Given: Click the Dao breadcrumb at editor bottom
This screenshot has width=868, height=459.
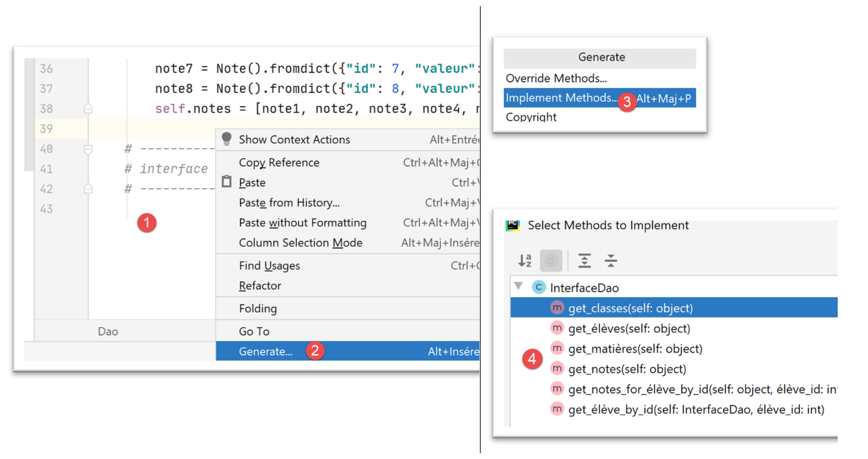Looking at the screenshot, I should (108, 331).
